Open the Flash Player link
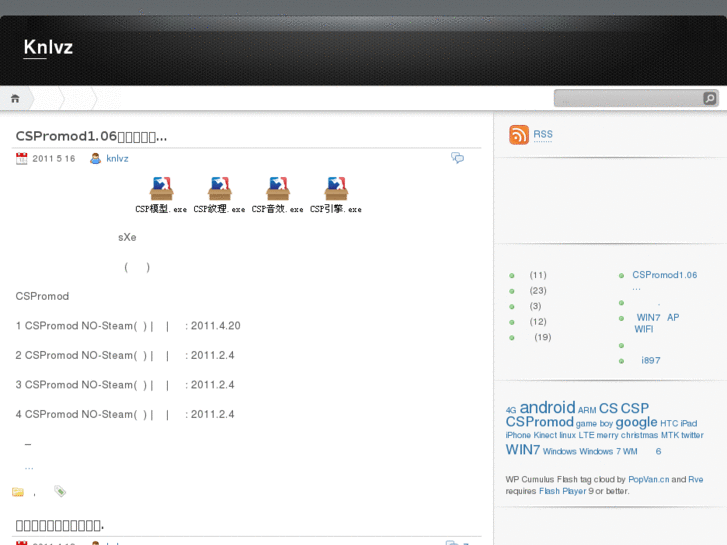 click(x=563, y=491)
